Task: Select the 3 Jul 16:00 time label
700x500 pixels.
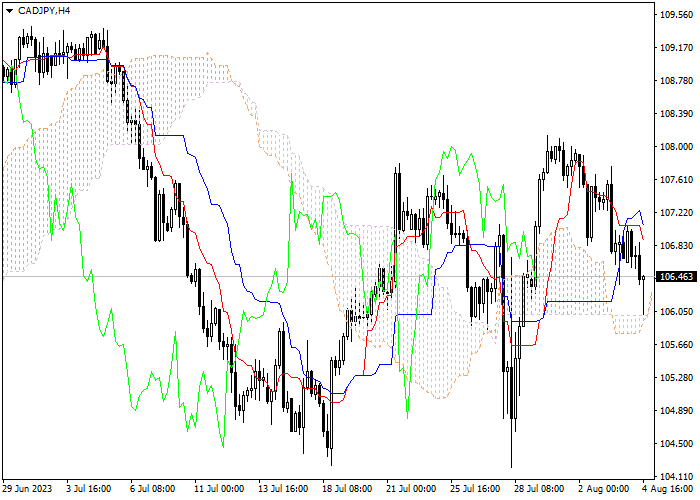Action: click(89, 488)
